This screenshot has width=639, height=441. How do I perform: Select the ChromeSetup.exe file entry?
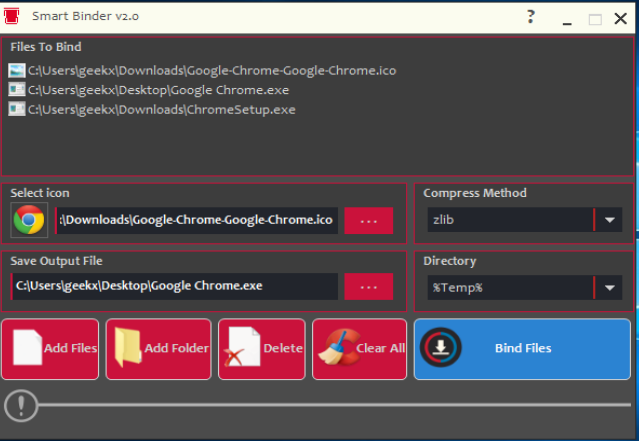152,109
